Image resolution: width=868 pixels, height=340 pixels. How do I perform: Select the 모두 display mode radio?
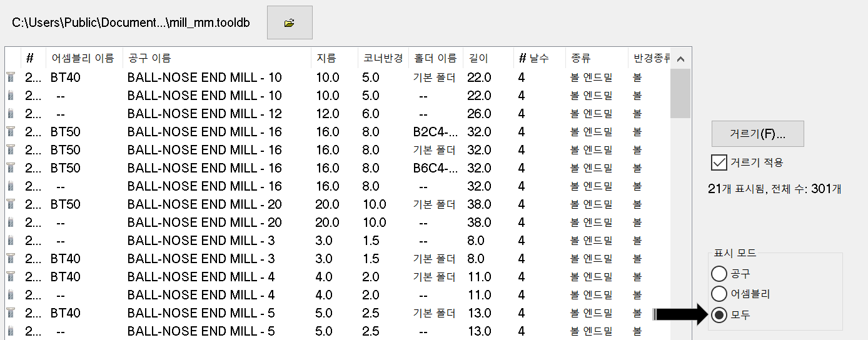(x=719, y=315)
